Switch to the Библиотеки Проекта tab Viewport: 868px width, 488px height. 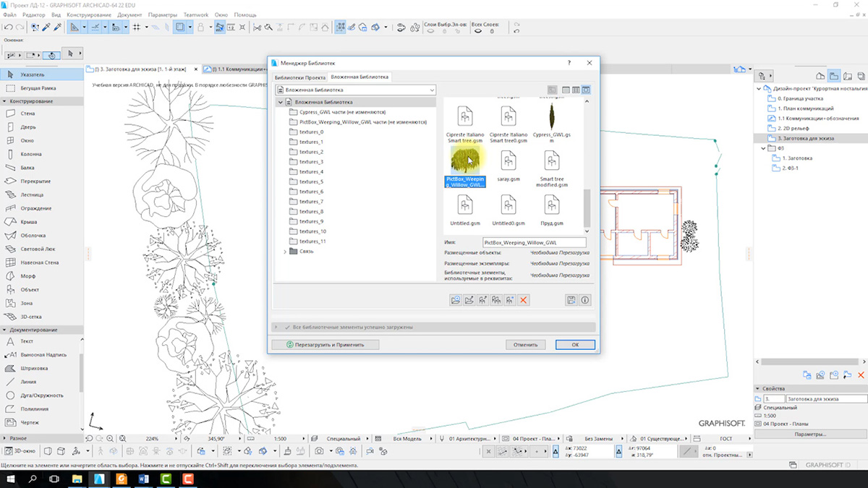[x=300, y=77]
